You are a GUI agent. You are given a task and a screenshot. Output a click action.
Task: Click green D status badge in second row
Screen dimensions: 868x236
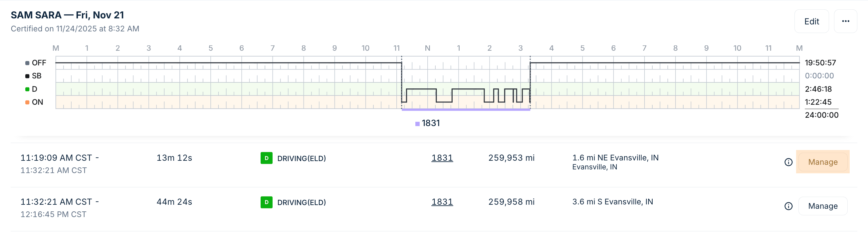(x=266, y=202)
